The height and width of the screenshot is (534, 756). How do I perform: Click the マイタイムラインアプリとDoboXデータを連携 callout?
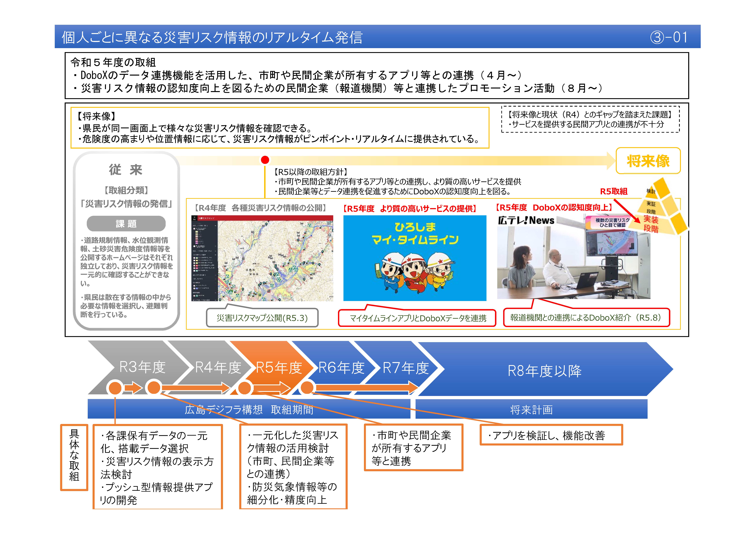tap(417, 318)
